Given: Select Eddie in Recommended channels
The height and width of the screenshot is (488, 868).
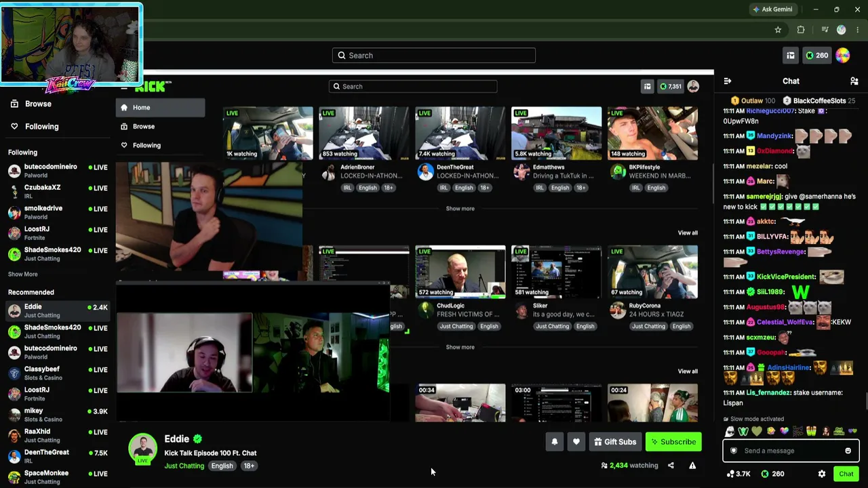Looking at the screenshot, I should pos(58,311).
